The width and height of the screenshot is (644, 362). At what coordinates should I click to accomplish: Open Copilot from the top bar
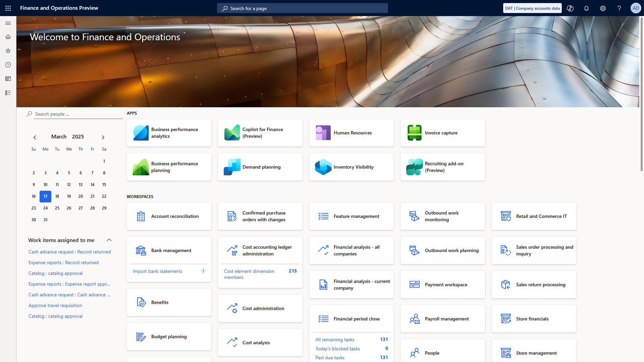point(570,8)
